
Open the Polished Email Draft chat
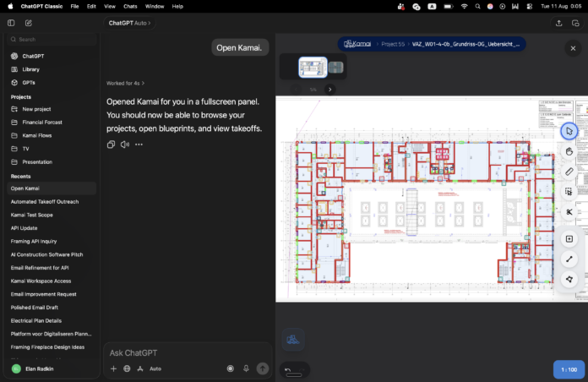52,308
